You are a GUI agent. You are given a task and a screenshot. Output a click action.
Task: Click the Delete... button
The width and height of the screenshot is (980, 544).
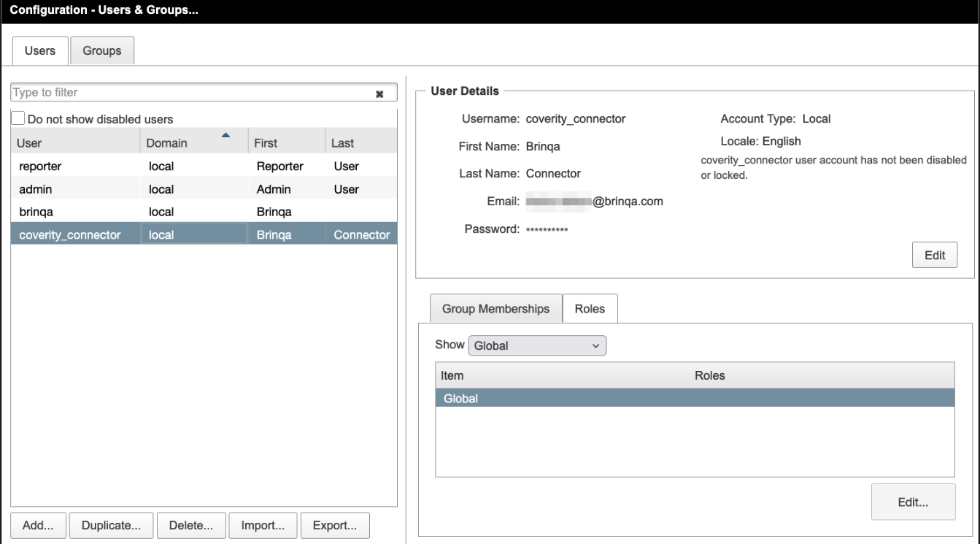pos(191,525)
